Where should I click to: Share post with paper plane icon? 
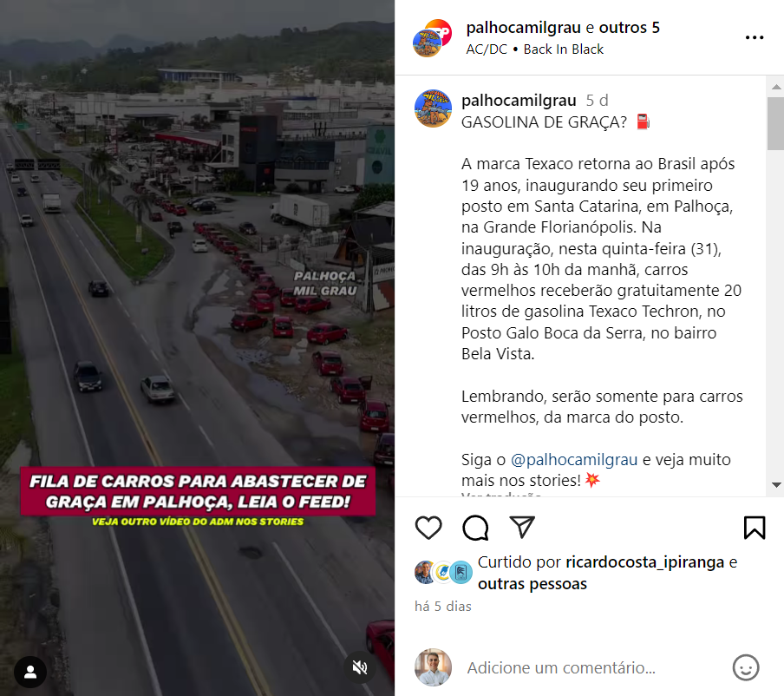click(522, 527)
